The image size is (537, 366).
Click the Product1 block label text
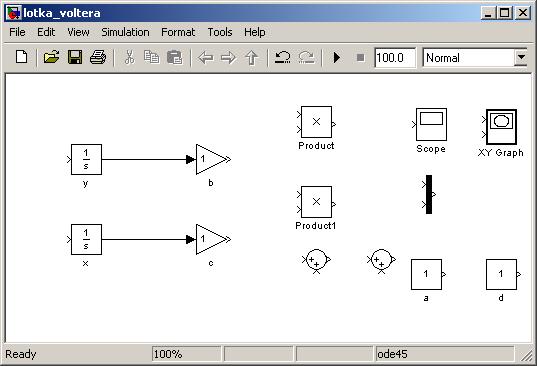click(316, 226)
